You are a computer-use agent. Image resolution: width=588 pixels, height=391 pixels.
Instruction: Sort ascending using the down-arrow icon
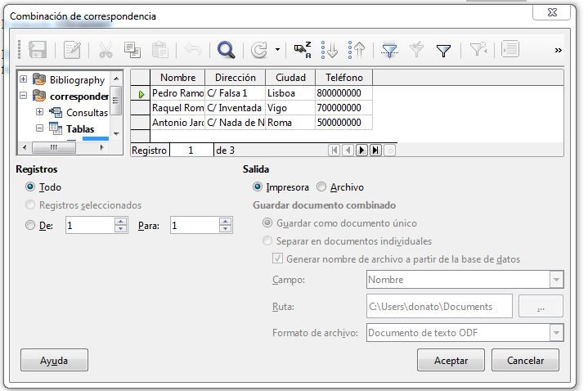coord(330,50)
